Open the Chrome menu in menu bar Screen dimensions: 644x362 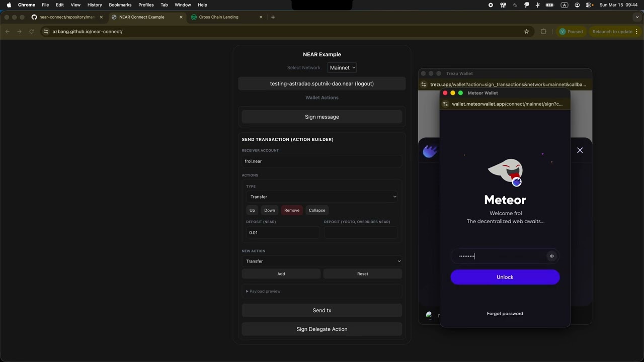[x=27, y=5]
